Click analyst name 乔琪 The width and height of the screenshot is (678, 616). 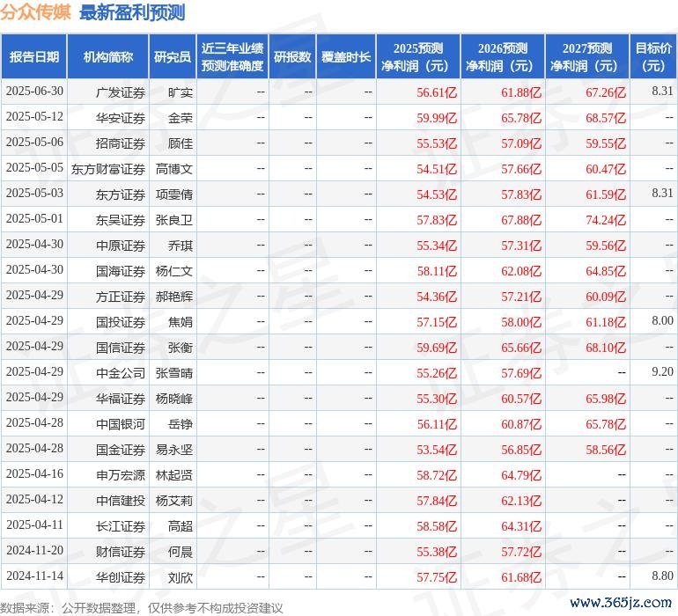click(x=181, y=246)
